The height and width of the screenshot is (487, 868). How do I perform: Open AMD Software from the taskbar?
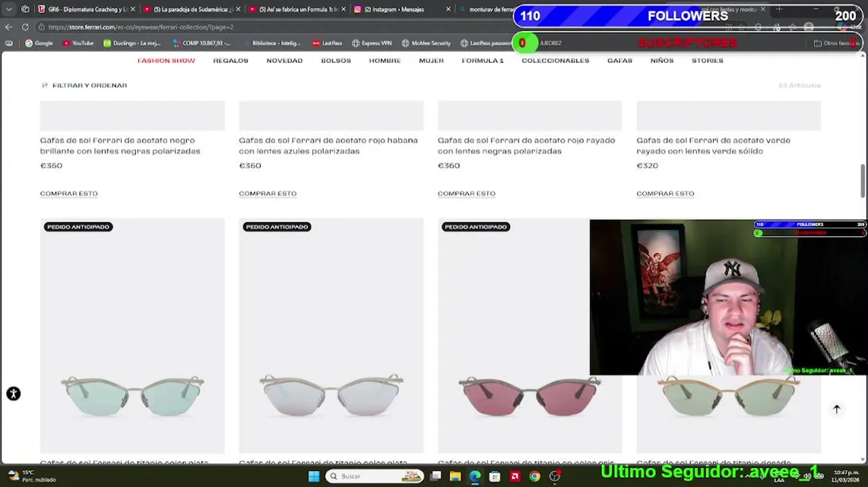514,476
